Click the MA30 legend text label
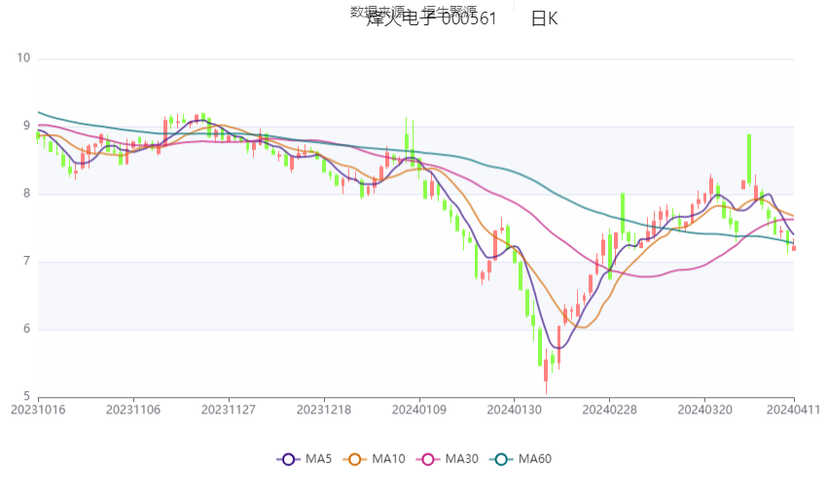The width and height of the screenshot is (827, 504). [x=461, y=458]
